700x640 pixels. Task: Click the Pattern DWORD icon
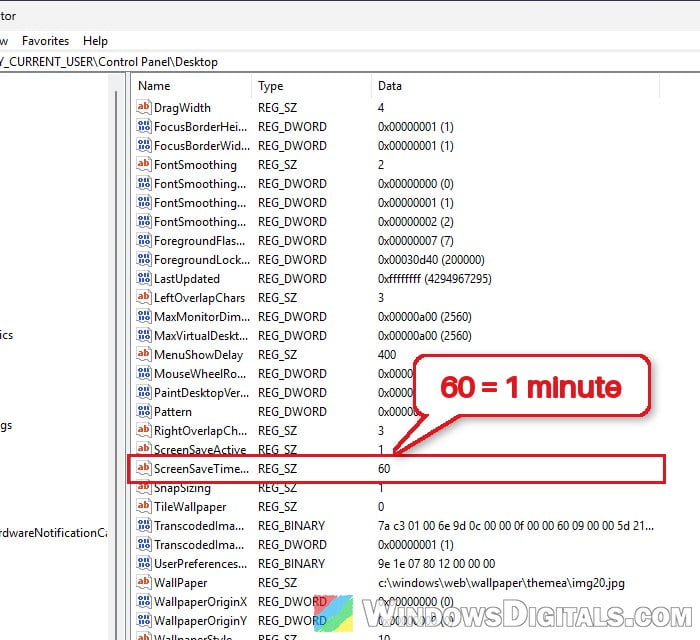[143, 411]
